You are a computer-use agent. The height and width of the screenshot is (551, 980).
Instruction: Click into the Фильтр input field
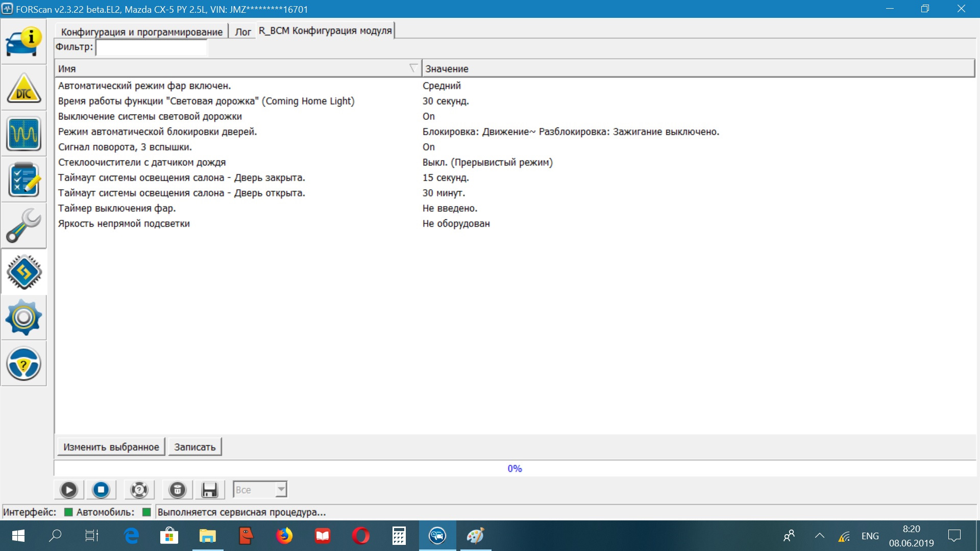point(152,47)
